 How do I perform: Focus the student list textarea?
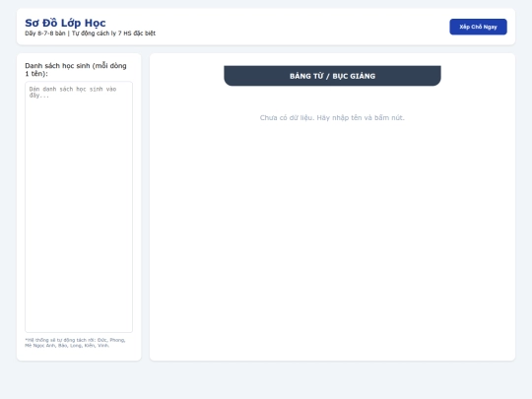(x=79, y=207)
